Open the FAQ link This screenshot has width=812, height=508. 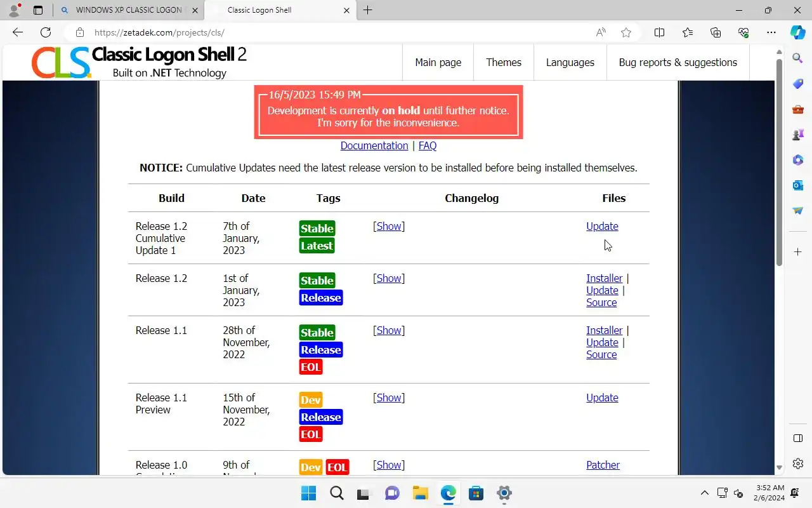(428, 145)
